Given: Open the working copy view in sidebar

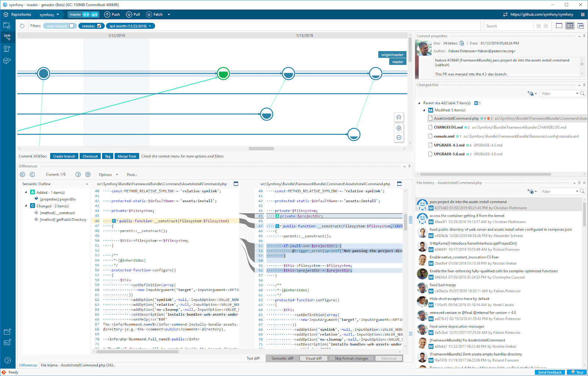Looking at the screenshot, I should pos(7,25).
